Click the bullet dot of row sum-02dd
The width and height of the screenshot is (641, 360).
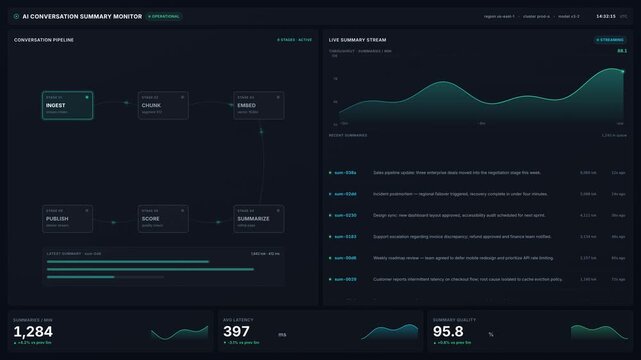click(330, 194)
